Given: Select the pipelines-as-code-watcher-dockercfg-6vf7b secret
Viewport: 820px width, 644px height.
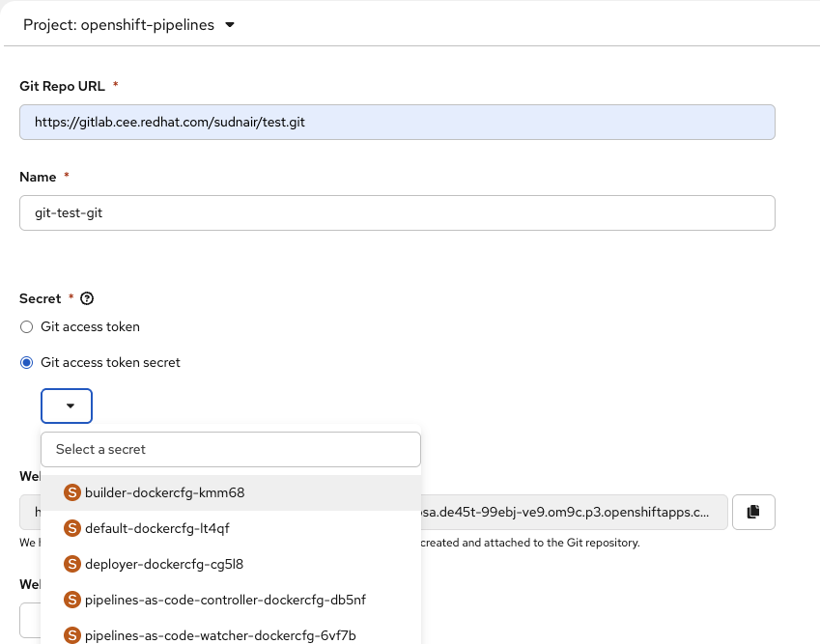Looking at the screenshot, I should click(220, 635).
